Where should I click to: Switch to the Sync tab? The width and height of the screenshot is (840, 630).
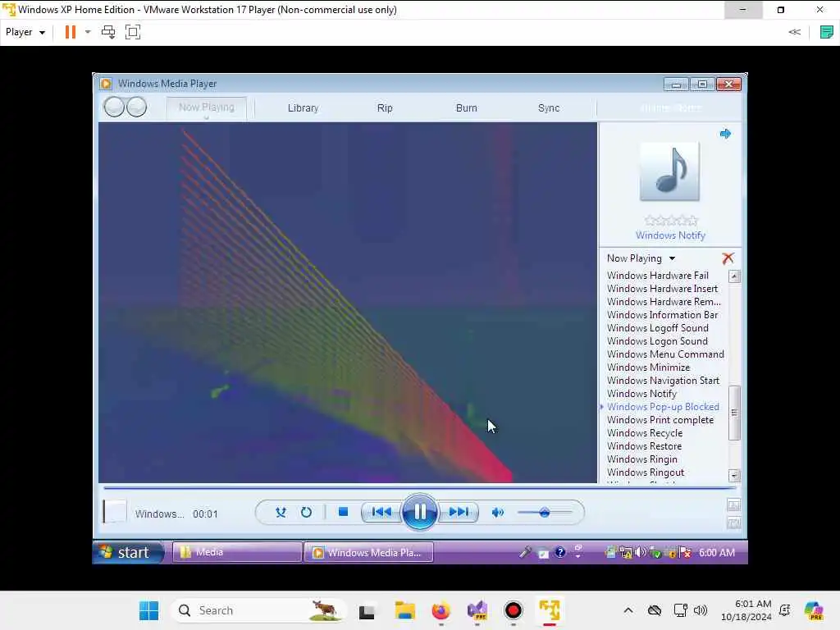point(549,107)
